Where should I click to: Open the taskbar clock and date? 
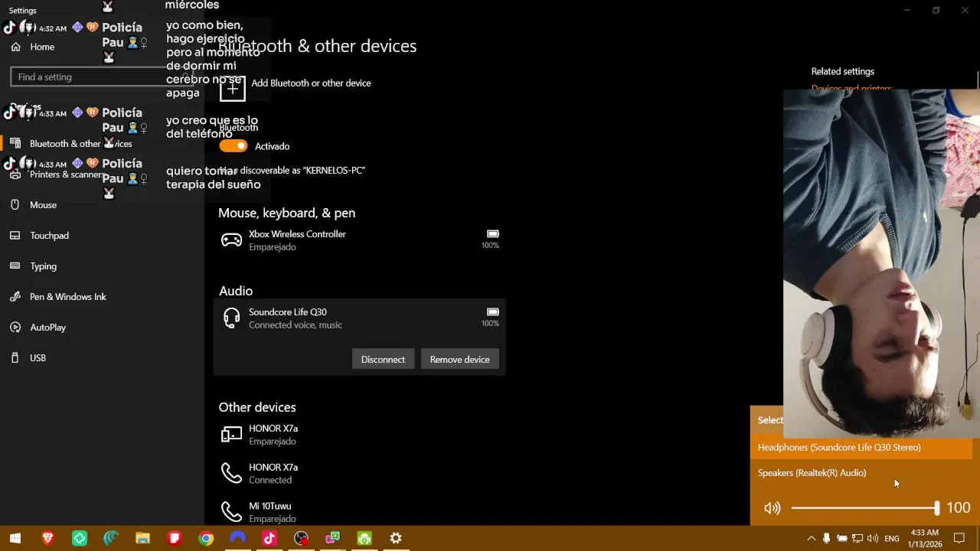(924, 538)
